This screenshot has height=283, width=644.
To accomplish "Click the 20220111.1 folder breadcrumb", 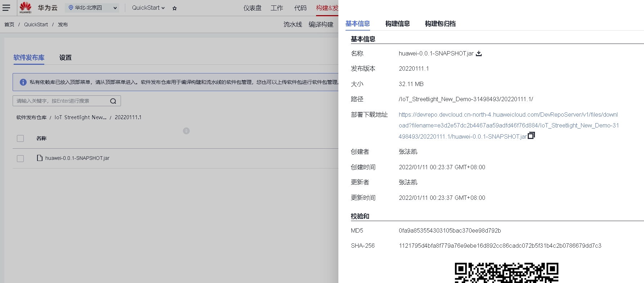I will [x=128, y=117].
